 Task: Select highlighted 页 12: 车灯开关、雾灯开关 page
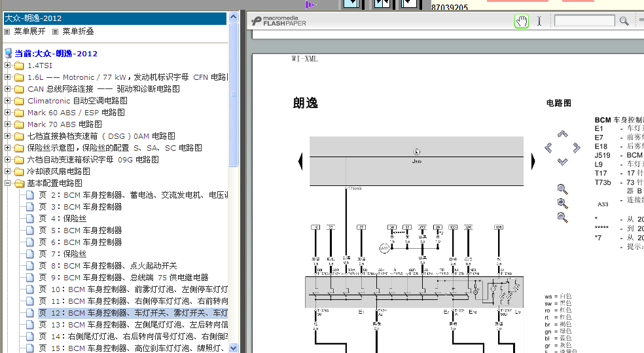(134, 313)
